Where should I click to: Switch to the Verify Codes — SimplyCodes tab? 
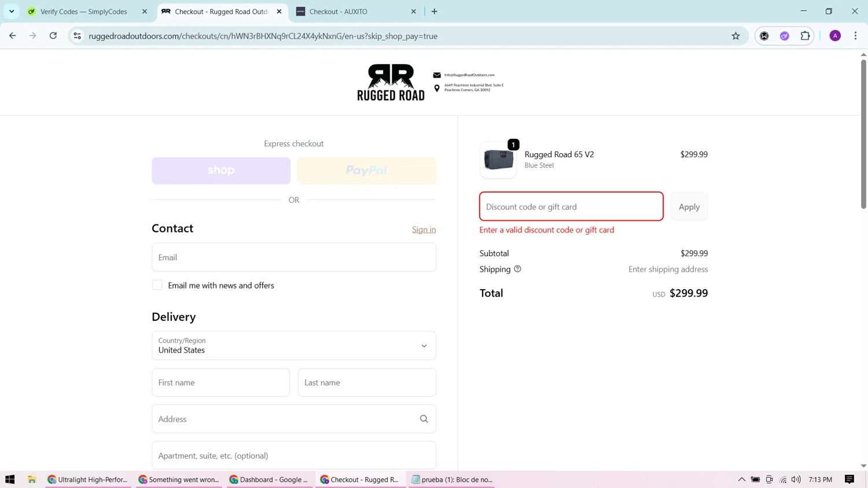click(x=84, y=12)
